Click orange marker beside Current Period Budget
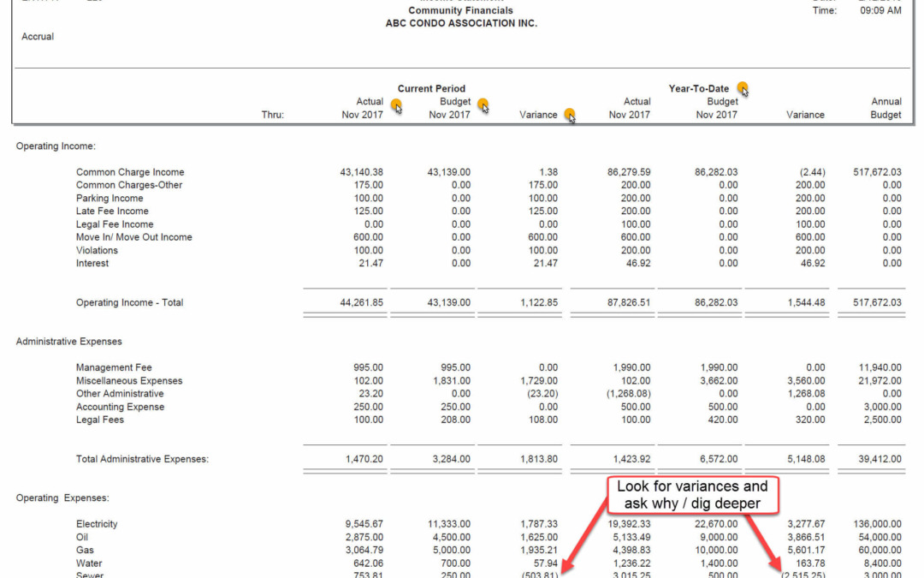This screenshot has width=924, height=578. tap(483, 106)
